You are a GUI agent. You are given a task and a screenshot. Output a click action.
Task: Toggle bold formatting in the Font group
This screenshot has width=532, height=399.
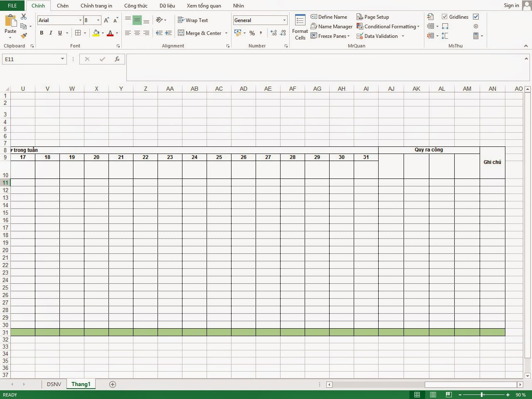tap(41, 33)
